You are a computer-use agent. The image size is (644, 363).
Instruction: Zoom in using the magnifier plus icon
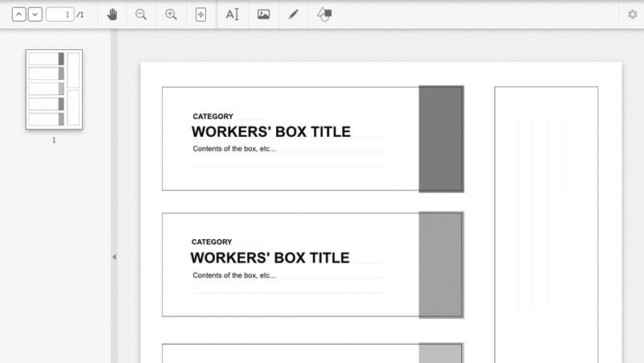171,14
